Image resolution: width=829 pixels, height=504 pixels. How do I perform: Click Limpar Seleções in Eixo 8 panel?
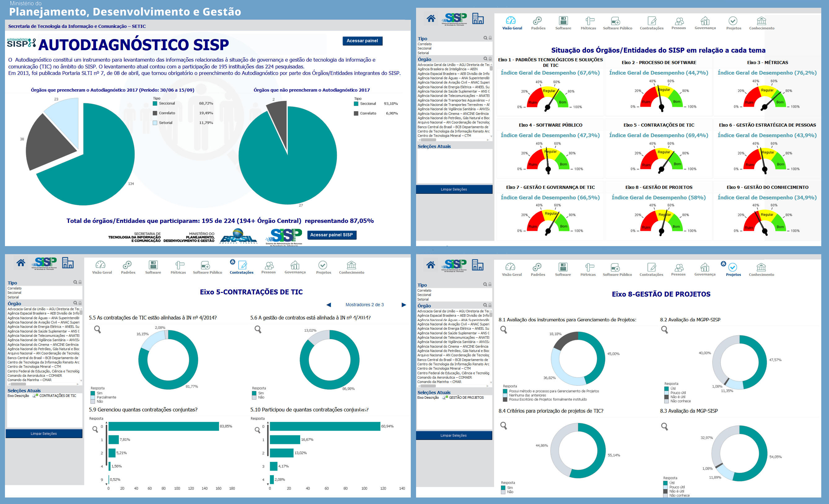(x=454, y=435)
